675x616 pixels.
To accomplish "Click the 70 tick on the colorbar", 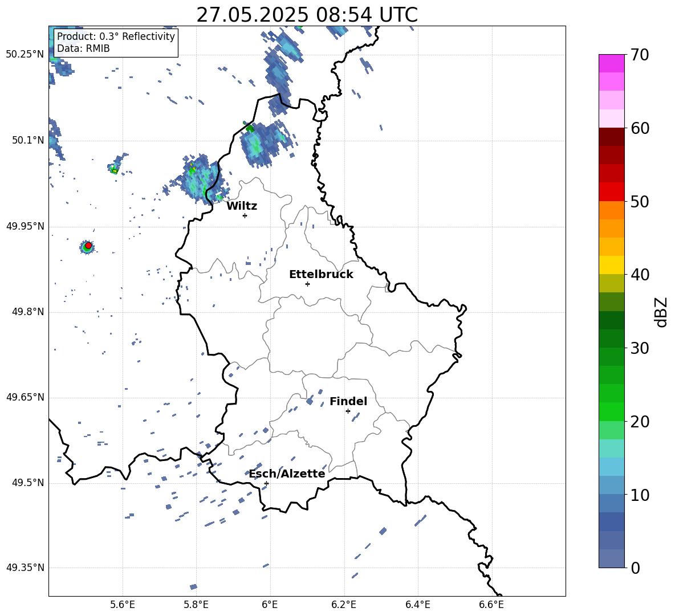I will (x=640, y=55).
